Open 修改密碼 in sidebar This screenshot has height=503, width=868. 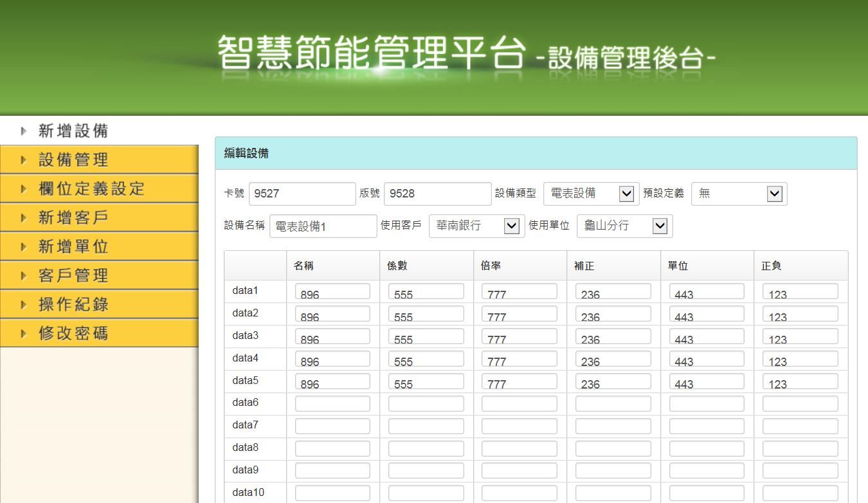[99, 333]
